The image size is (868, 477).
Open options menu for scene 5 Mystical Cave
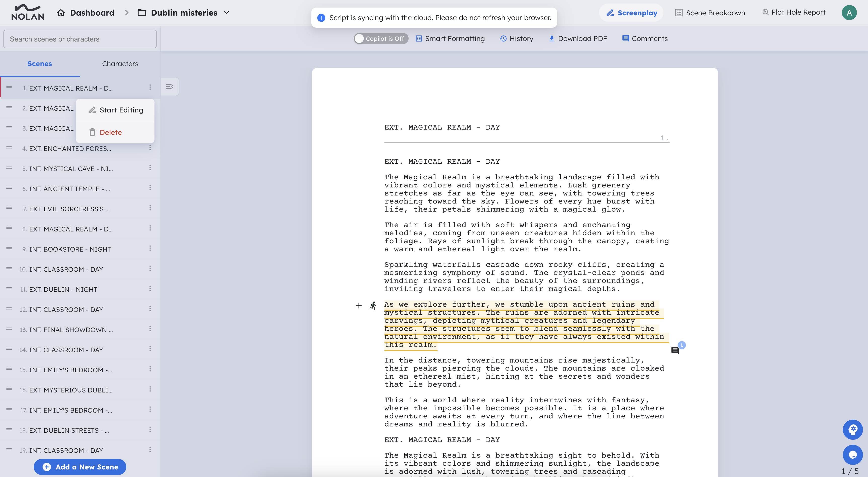[x=150, y=168]
